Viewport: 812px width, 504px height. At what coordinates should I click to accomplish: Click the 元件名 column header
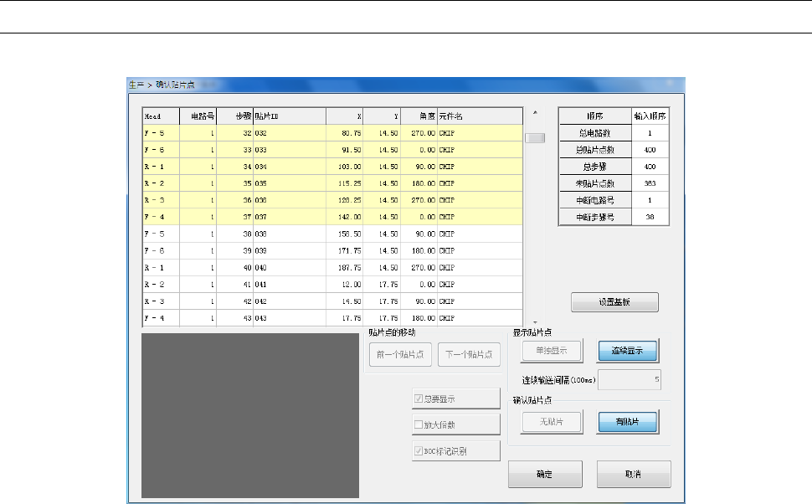(479, 116)
